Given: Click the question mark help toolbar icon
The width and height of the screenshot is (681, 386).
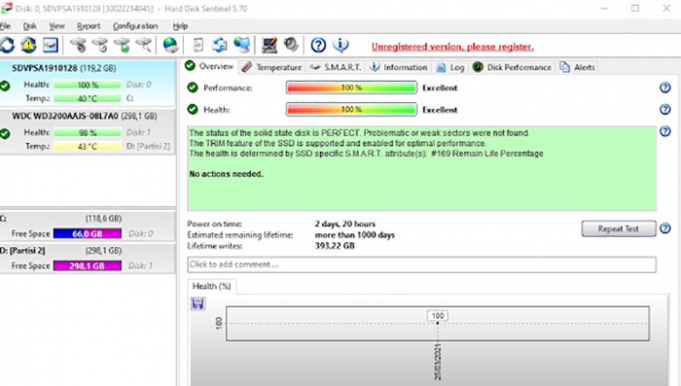Looking at the screenshot, I should click(x=318, y=45).
